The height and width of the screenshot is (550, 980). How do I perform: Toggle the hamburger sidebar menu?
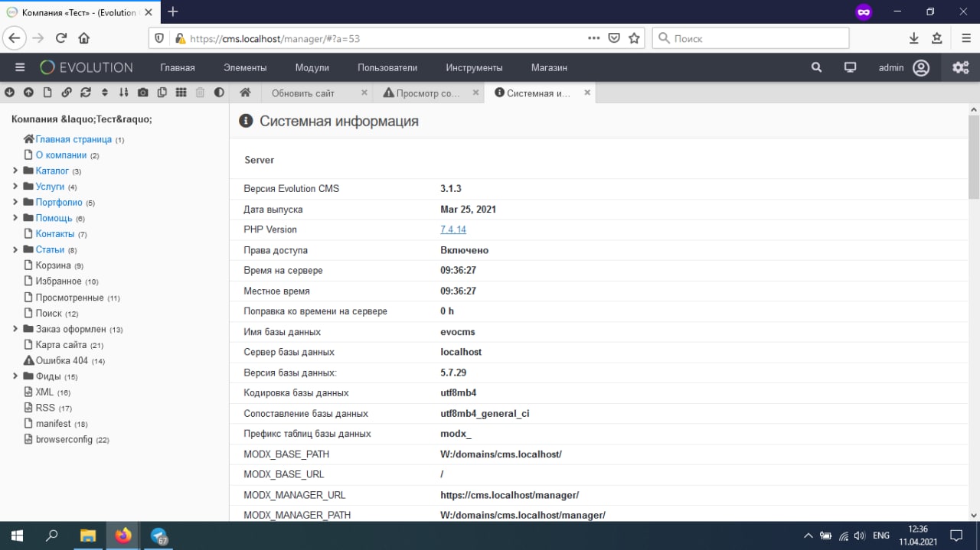[x=20, y=67]
